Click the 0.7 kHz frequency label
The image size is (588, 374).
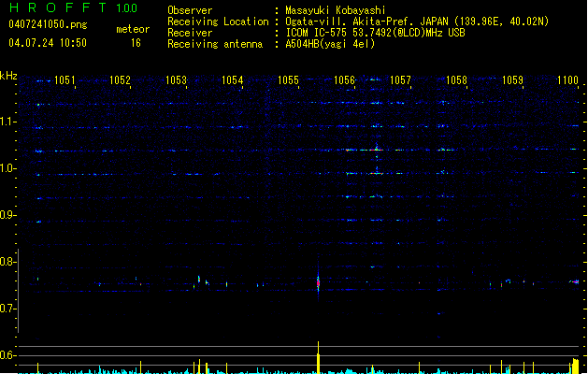coord(7,309)
